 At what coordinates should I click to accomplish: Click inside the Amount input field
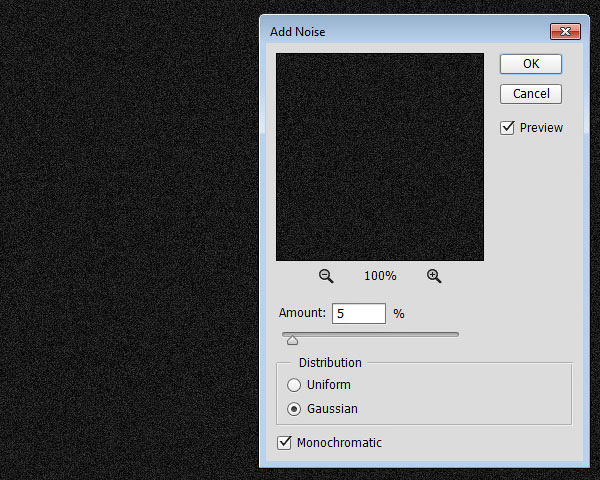359,313
